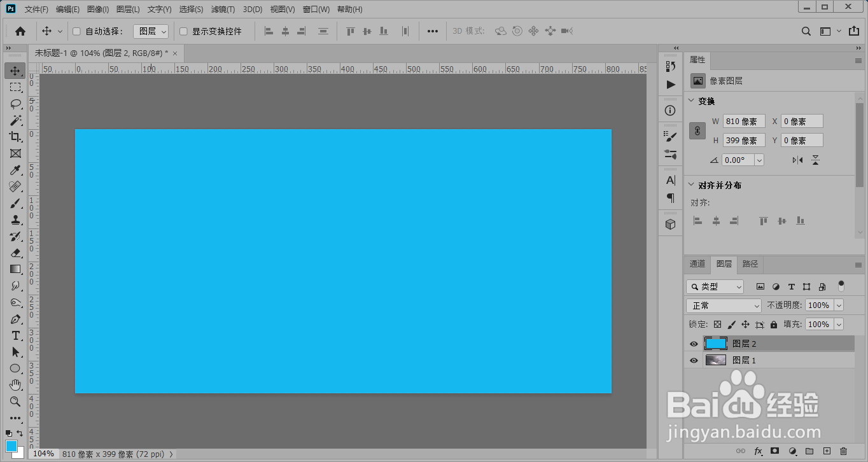Image resolution: width=868 pixels, height=462 pixels.
Task: Select the Move tool
Action: [x=15, y=71]
